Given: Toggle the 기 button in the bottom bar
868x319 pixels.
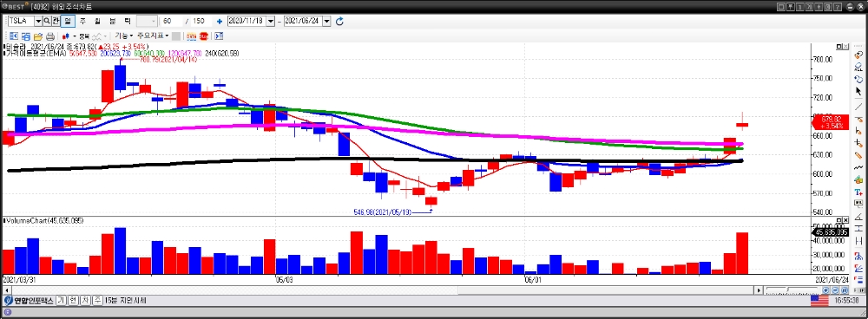Looking at the screenshot, I should pyautogui.click(x=61, y=301).
